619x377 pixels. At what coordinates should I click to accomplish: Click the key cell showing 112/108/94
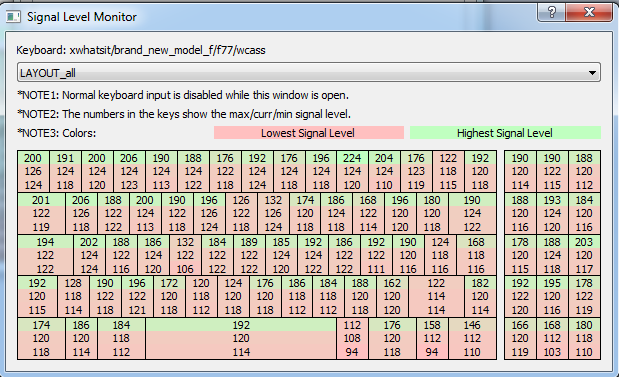coord(352,339)
